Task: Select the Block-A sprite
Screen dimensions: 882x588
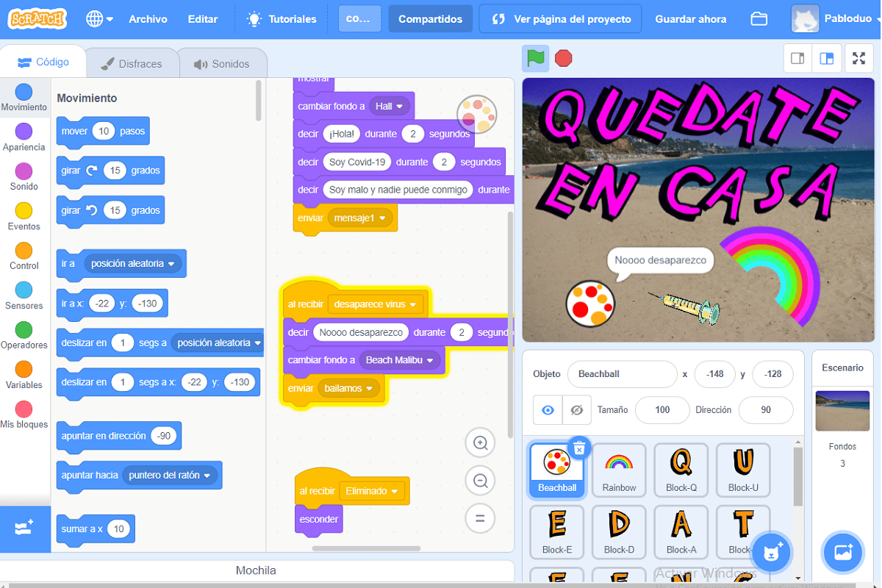Action: pyautogui.click(x=681, y=532)
